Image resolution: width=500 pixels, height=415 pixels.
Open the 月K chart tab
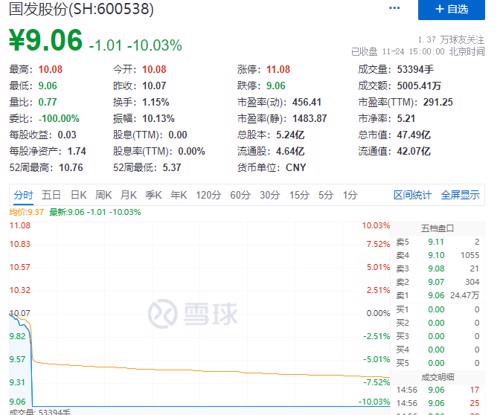(x=129, y=195)
